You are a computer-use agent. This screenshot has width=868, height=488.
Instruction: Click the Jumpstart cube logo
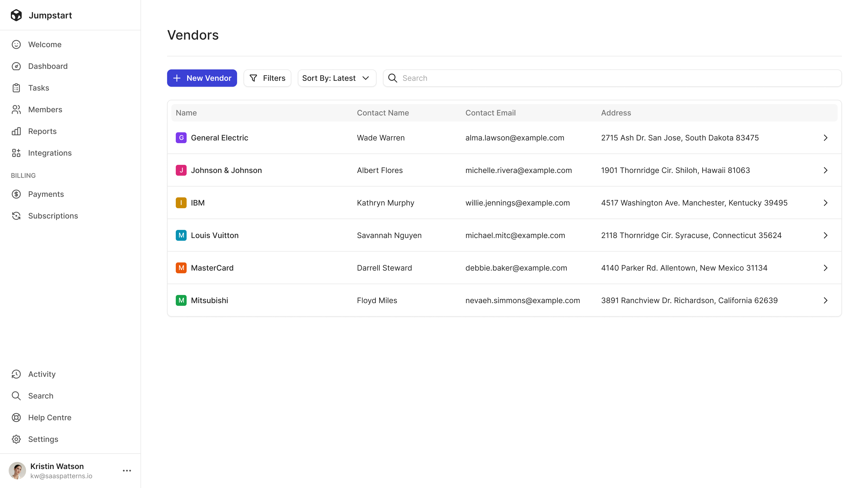tap(16, 15)
